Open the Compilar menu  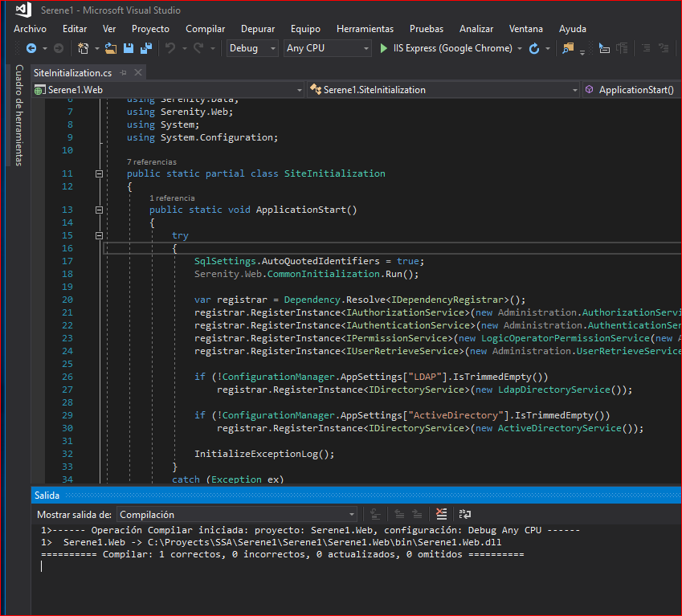[x=205, y=28]
